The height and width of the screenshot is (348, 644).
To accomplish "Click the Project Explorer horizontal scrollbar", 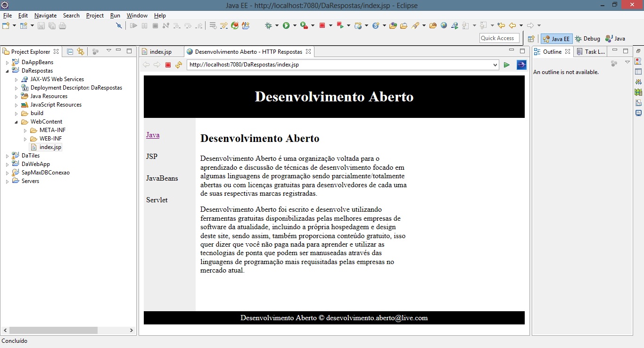I will coord(53,331).
